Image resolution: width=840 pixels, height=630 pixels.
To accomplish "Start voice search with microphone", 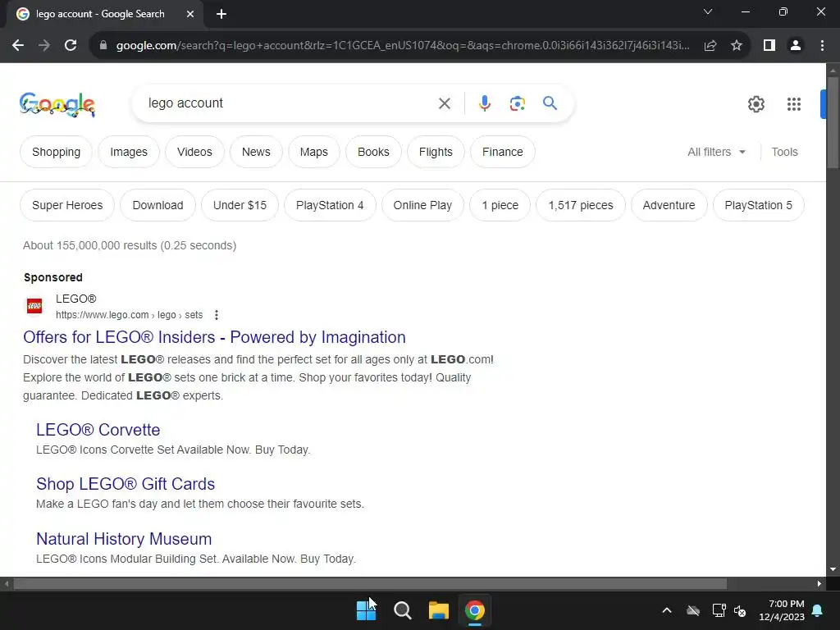I will click(x=485, y=103).
